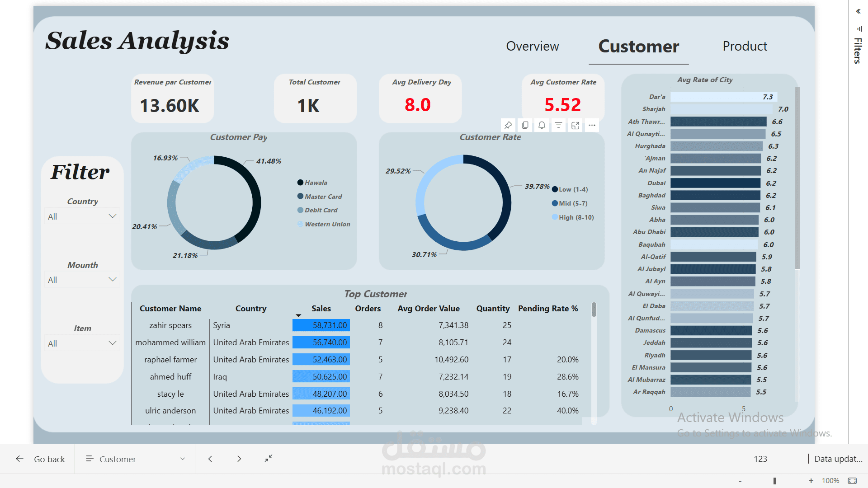
Task: Set alert using the bell icon
Action: click(542, 125)
